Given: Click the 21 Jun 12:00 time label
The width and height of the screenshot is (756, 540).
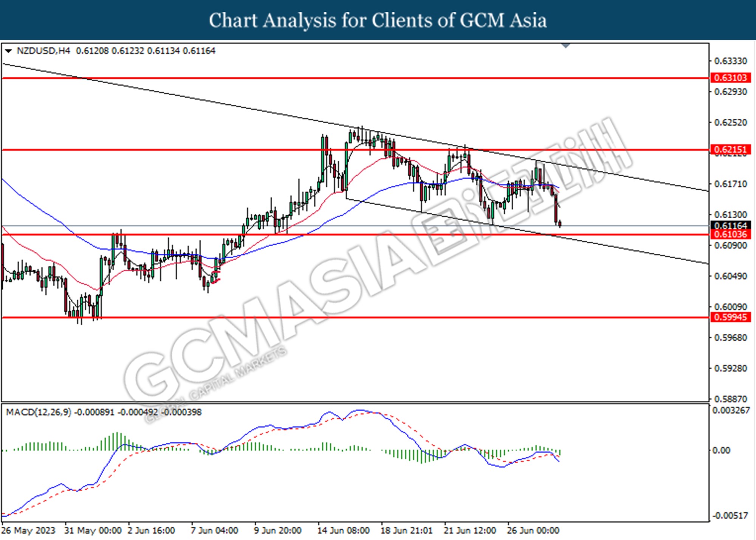Looking at the screenshot, I should [470, 531].
